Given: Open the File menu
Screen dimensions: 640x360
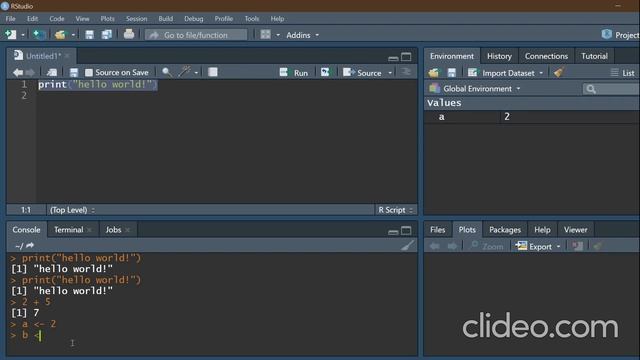Looking at the screenshot, I should click(x=11, y=19).
